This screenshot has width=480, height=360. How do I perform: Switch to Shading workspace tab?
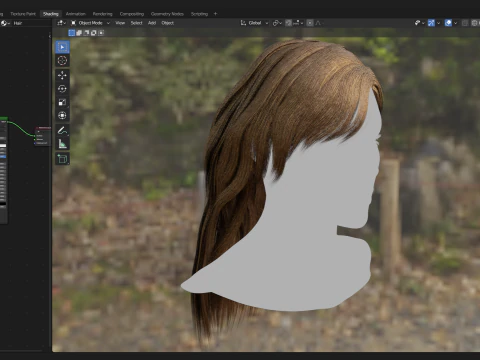click(51, 14)
